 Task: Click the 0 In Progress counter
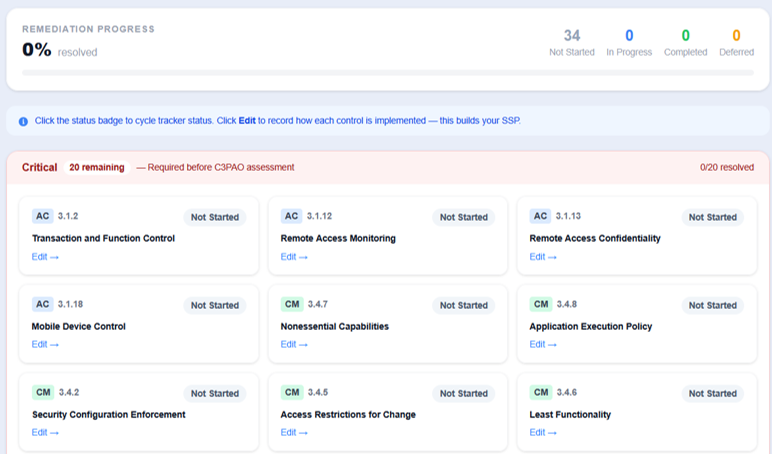[x=629, y=43]
